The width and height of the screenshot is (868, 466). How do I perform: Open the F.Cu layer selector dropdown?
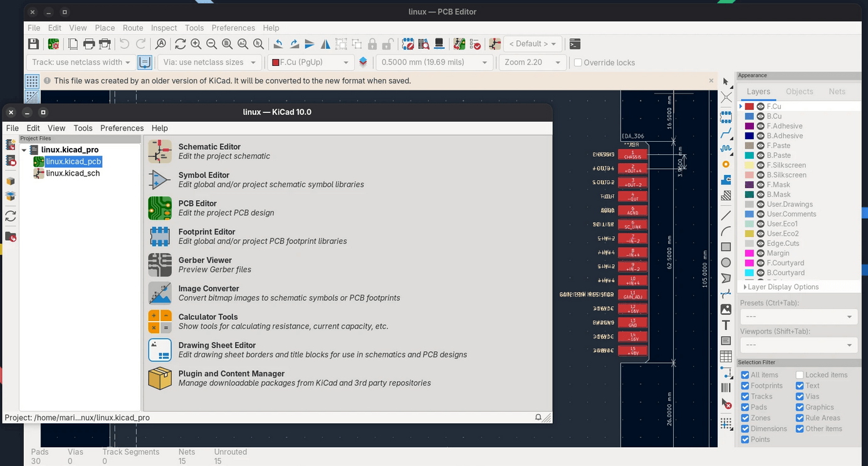310,62
